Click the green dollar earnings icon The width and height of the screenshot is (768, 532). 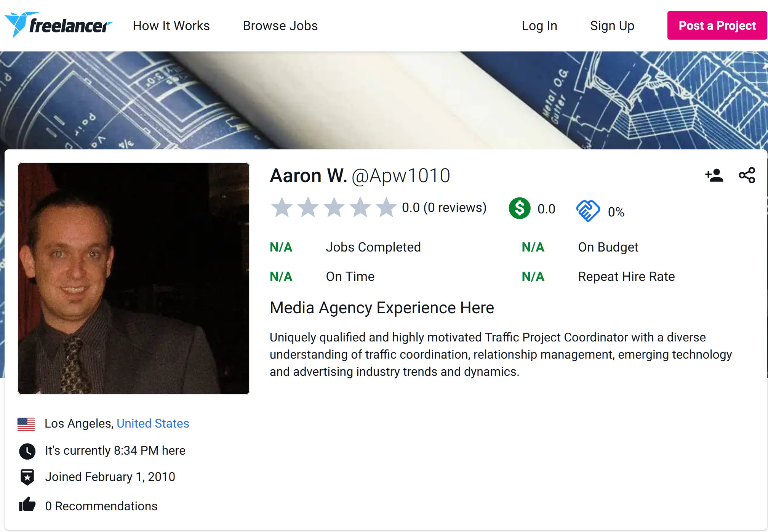(519, 208)
